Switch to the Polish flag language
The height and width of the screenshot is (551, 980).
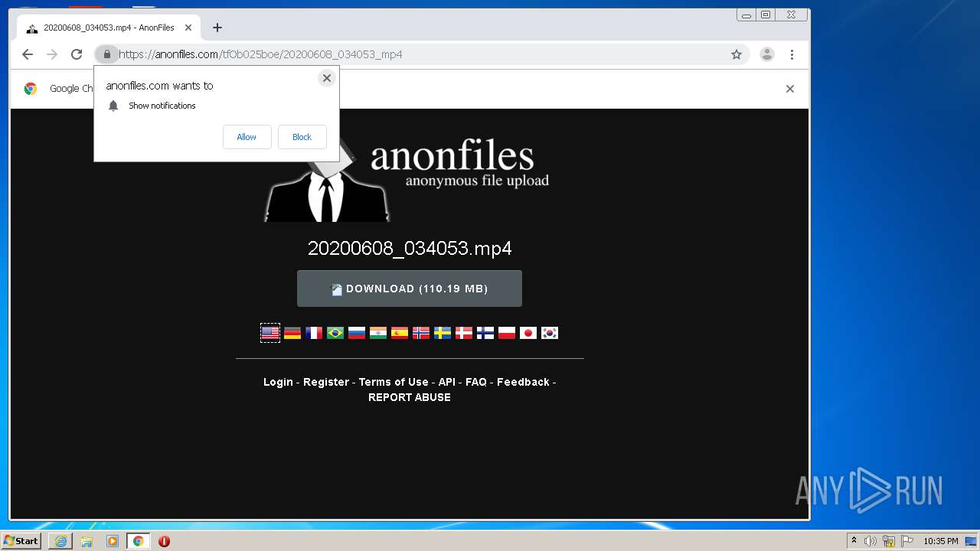click(507, 333)
